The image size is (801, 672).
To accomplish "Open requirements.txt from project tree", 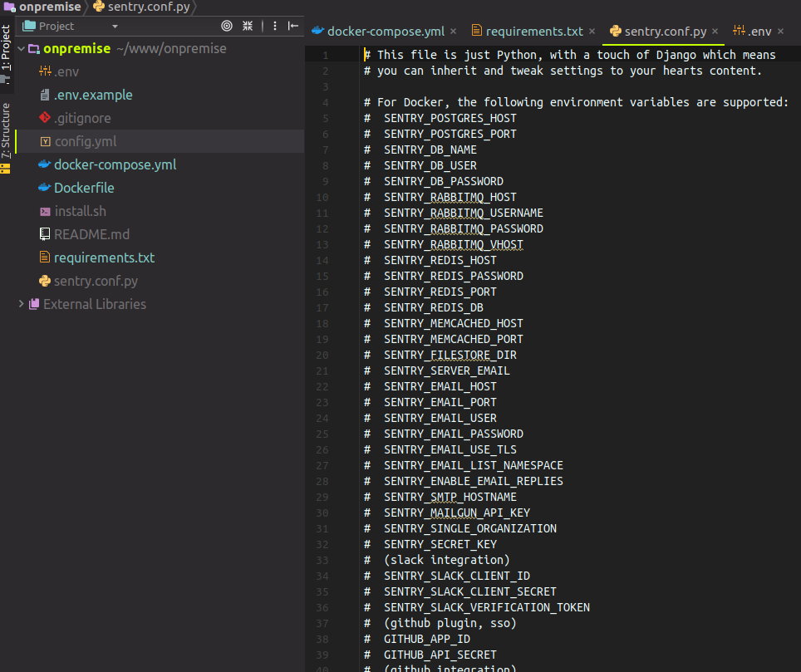I will (104, 258).
